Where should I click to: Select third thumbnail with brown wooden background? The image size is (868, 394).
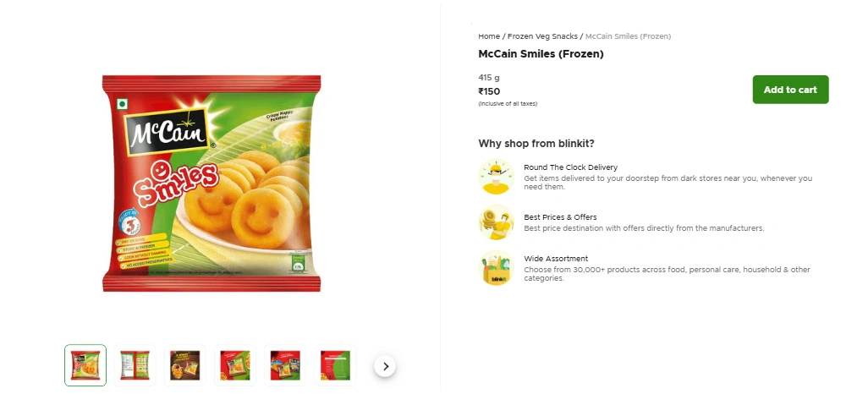(184, 365)
